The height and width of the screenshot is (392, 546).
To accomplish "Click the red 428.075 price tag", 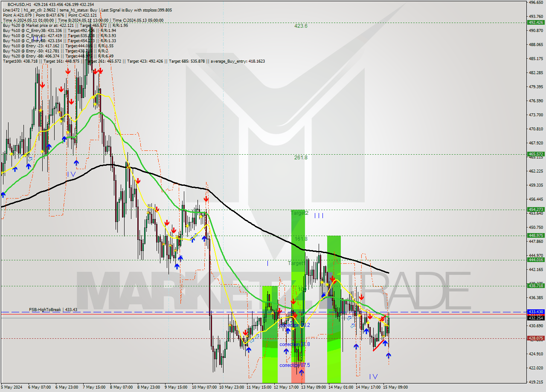I will [536, 338].
